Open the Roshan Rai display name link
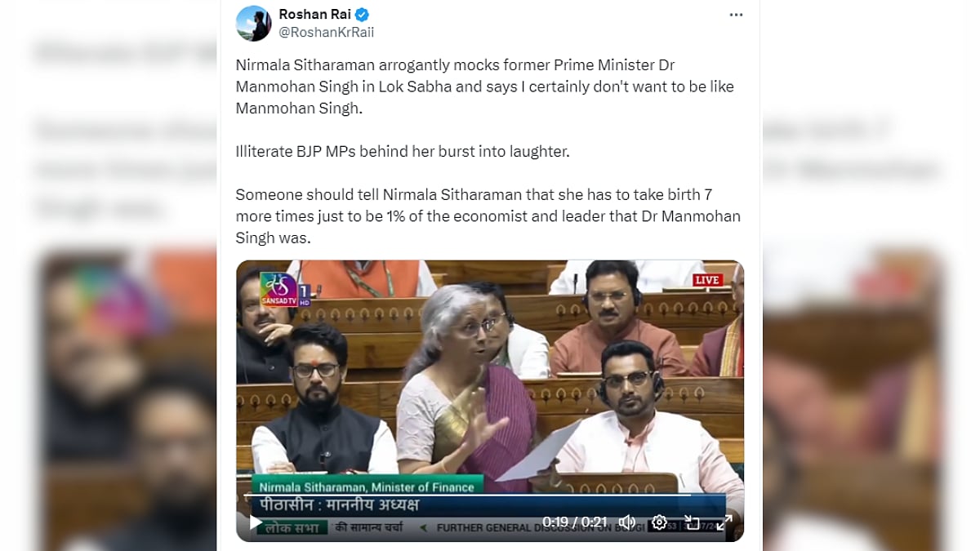Viewport: 980px width, 551px height. click(x=315, y=14)
